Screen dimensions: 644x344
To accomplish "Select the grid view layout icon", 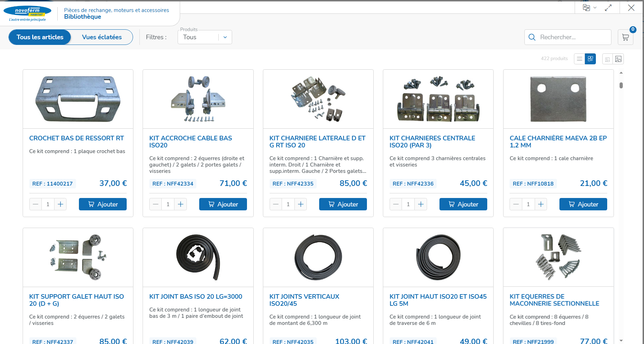I will (591, 59).
